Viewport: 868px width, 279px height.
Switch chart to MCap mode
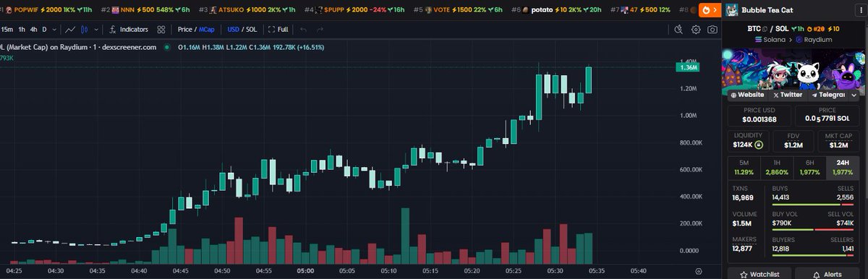(207, 30)
